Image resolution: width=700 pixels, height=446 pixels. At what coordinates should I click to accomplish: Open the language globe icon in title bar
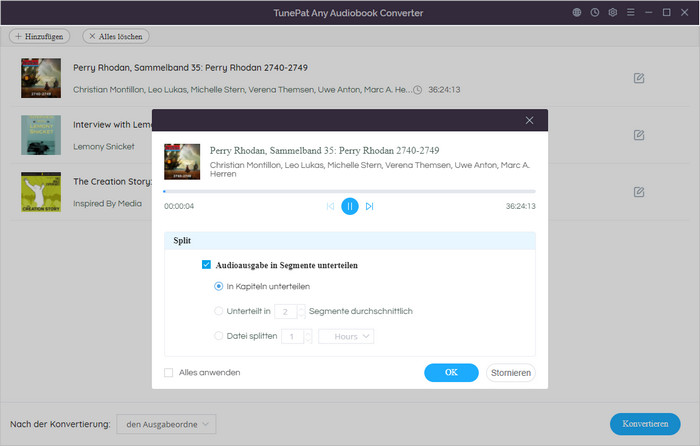click(x=577, y=13)
